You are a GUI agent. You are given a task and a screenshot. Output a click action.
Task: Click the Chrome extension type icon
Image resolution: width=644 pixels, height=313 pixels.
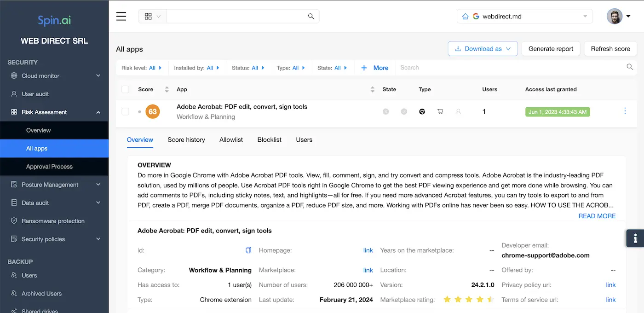422,111
